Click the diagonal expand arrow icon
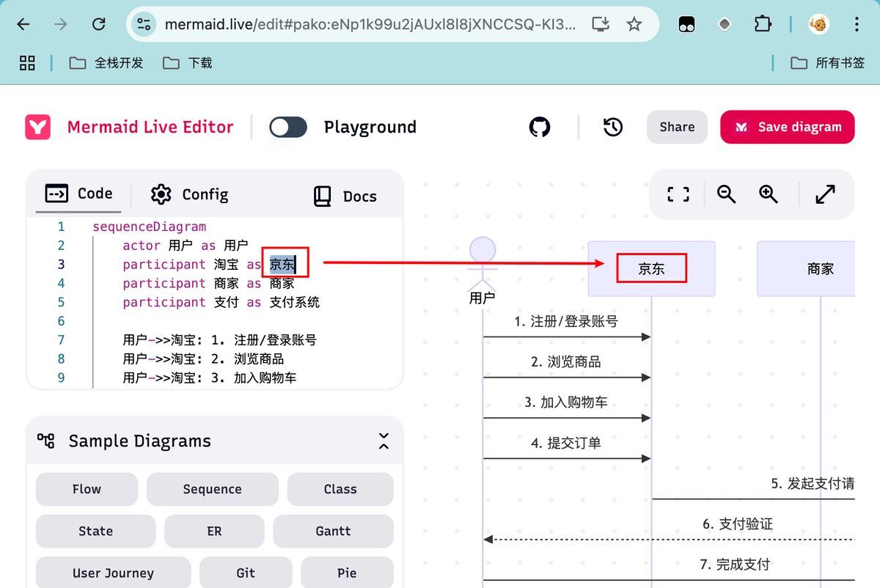This screenshot has height=588, width=880. (826, 194)
